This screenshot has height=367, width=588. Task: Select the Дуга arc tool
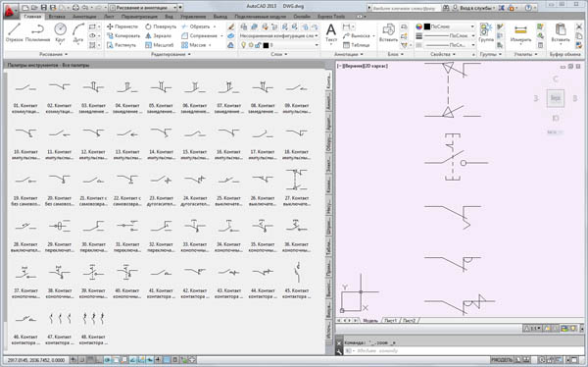point(78,32)
